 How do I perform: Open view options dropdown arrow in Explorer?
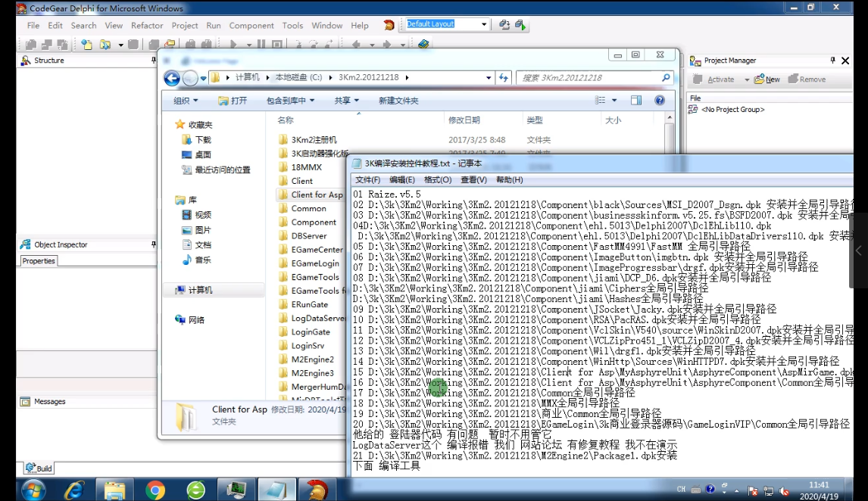point(614,100)
